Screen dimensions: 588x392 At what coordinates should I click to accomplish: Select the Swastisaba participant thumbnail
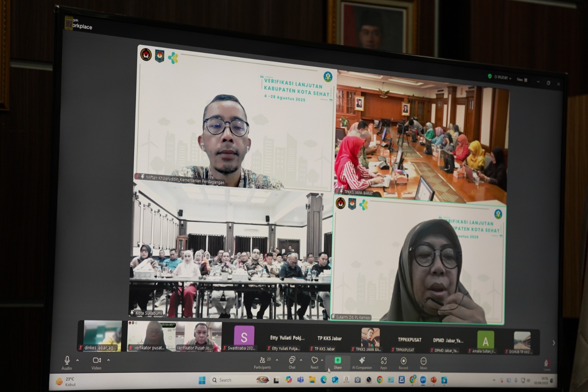(x=244, y=338)
